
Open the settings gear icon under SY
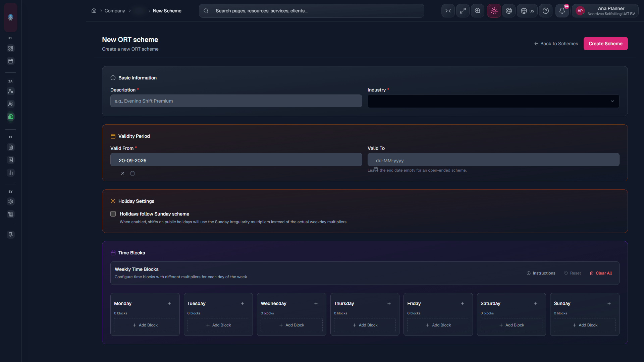click(x=11, y=201)
